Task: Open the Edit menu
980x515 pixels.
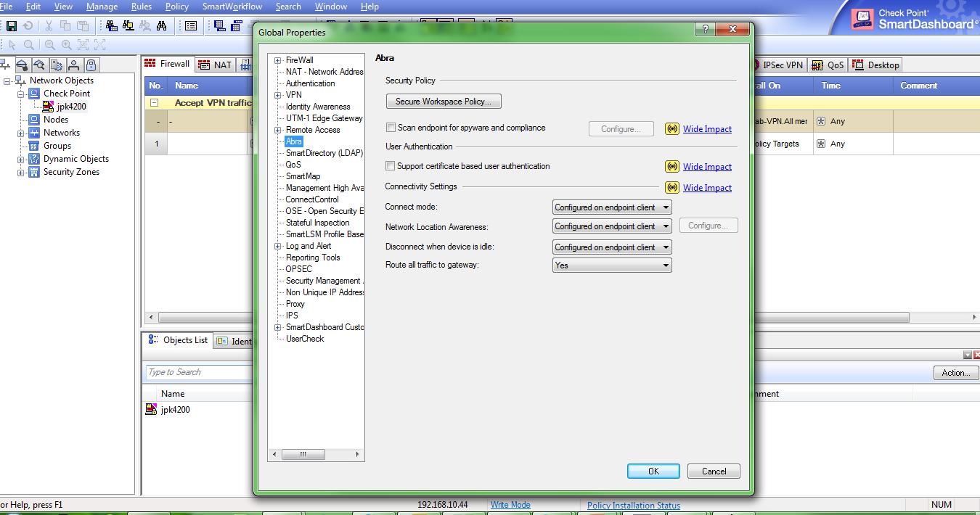Action: coord(33,7)
